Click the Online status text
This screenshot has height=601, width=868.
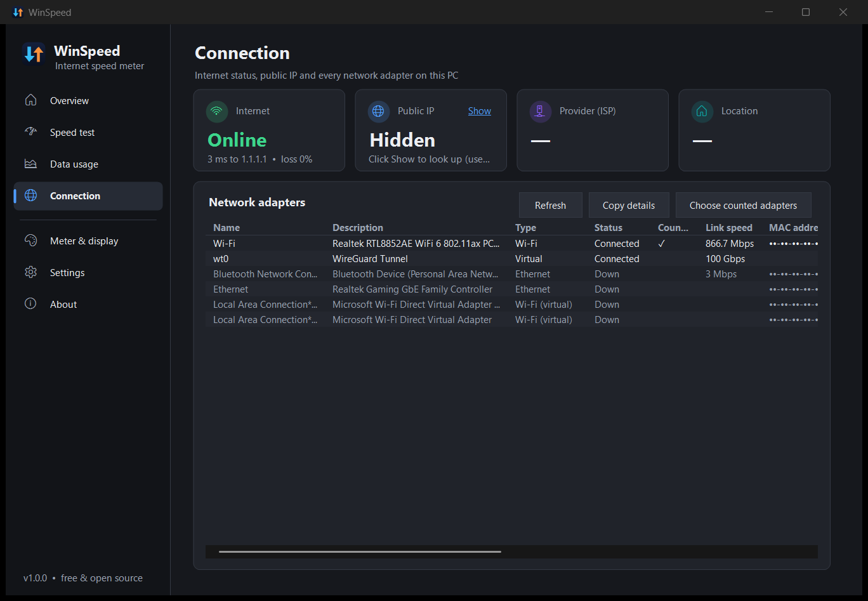237,140
